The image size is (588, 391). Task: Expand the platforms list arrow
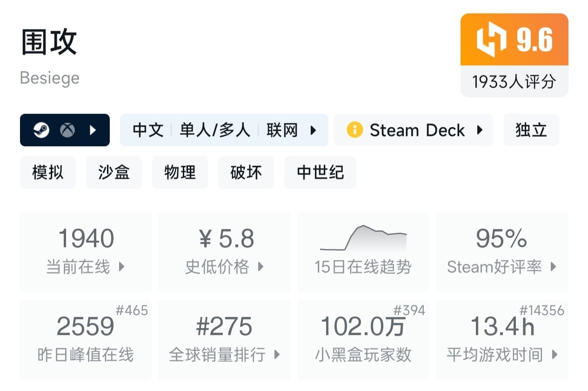[93, 131]
